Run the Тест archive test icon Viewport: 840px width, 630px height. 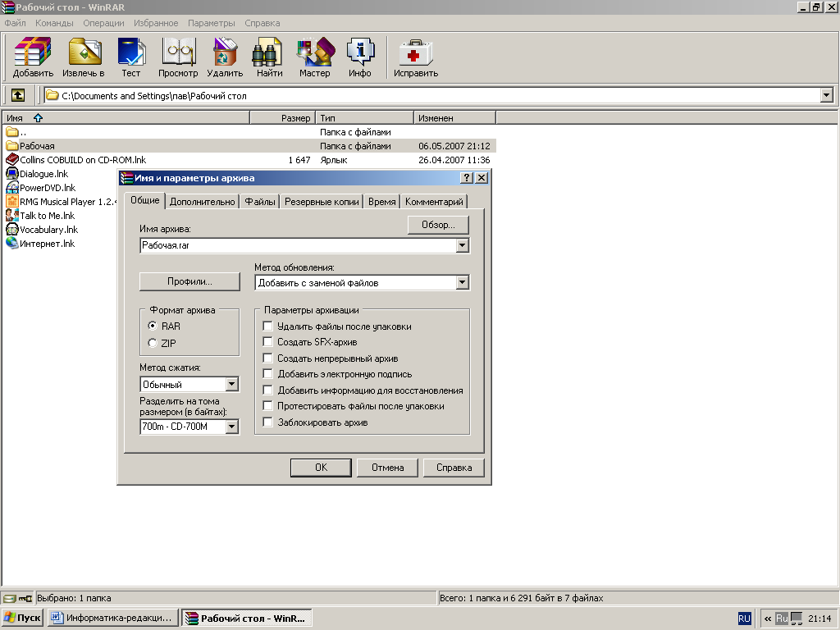(130, 57)
